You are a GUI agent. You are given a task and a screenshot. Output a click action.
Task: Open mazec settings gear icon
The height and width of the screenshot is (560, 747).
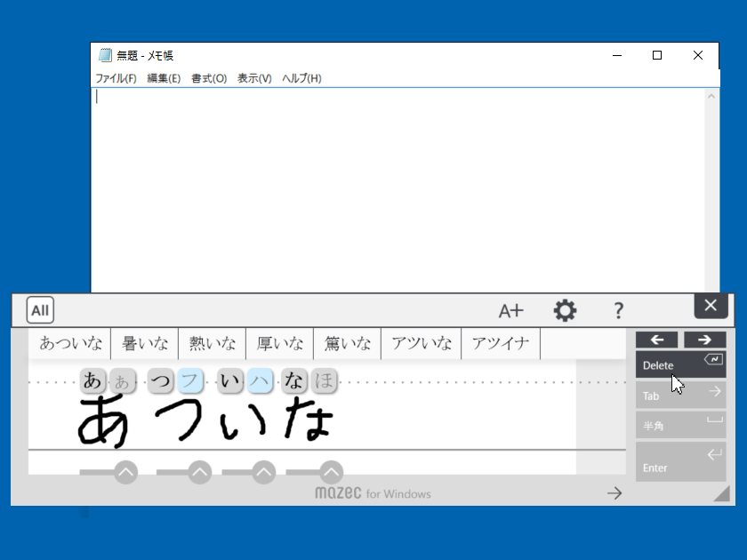pos(565,310)
